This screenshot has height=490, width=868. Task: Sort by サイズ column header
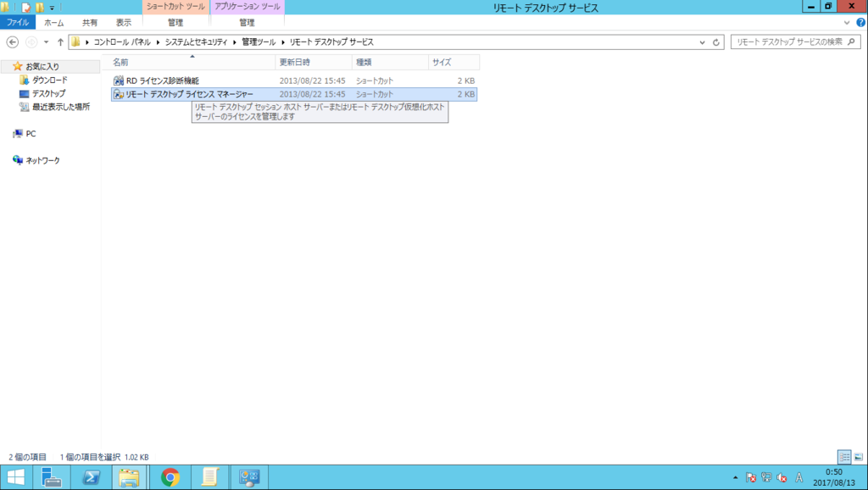coord(453,63)
